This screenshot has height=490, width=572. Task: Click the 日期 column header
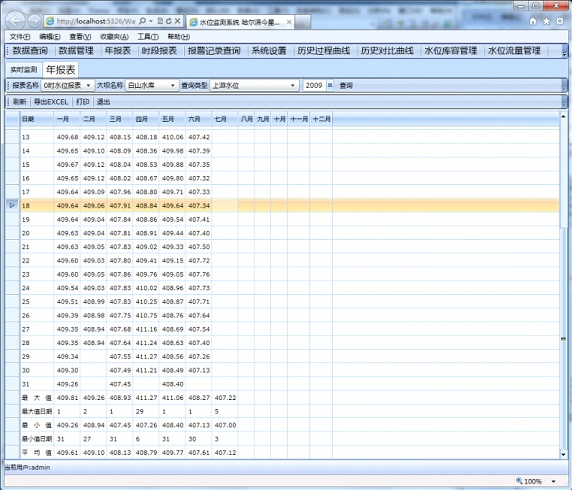click(37, 119)
